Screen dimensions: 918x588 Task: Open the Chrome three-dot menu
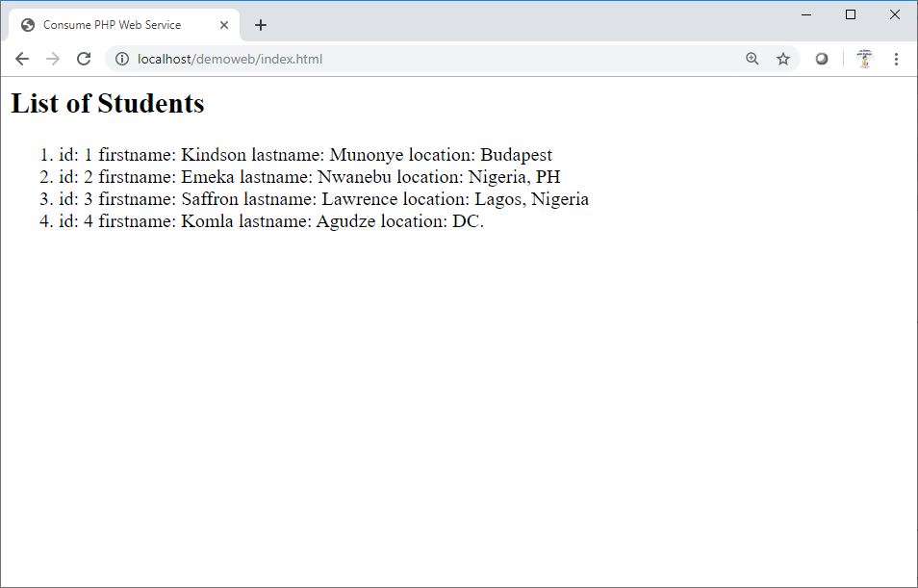[x=896, y=59]
